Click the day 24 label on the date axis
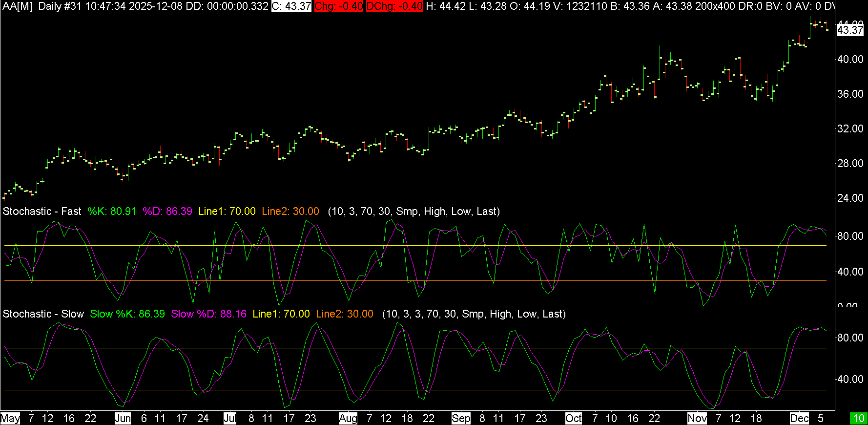 coord(203,418)
